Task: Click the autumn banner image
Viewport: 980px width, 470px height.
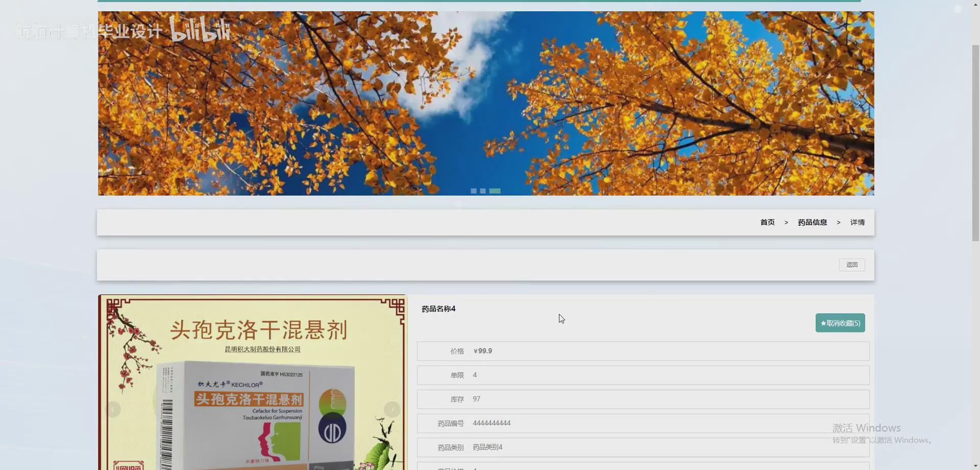Action: 485,102
